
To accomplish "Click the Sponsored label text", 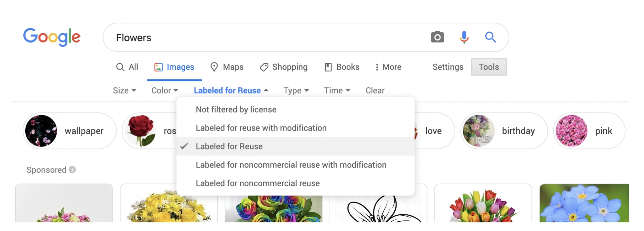I will [46, 170].
